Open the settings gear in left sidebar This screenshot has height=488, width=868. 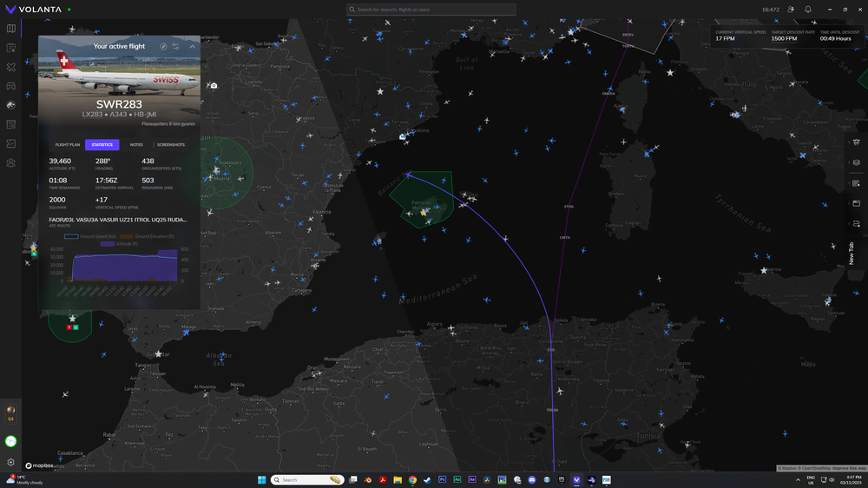(x=11, y=463)
